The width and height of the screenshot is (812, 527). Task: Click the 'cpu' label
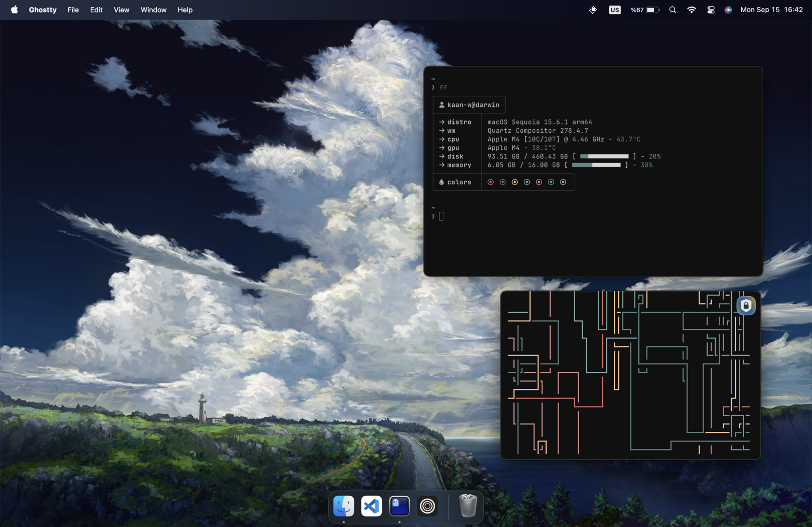coord(453,139)
